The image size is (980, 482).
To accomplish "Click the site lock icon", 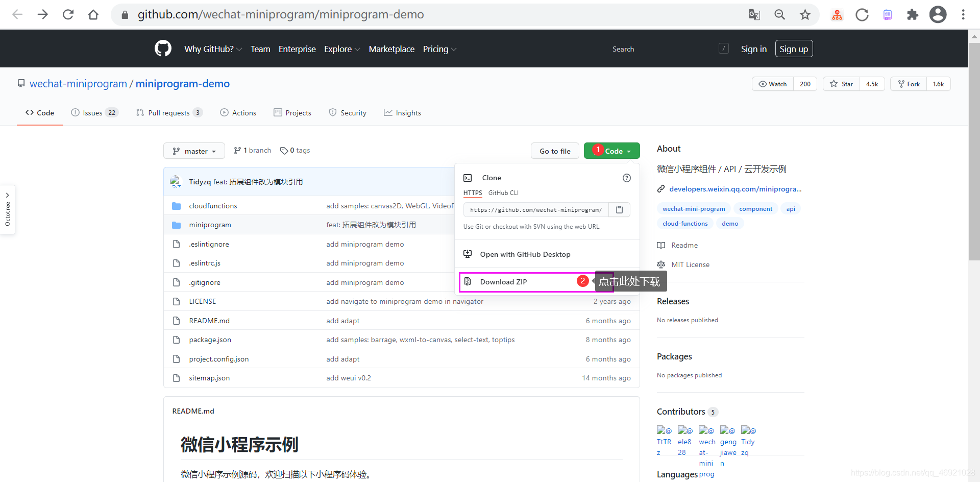I will pos(125,15).
